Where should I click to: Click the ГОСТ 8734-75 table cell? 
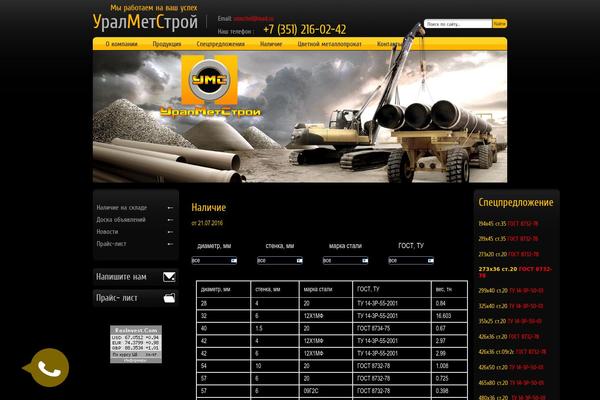392,328
